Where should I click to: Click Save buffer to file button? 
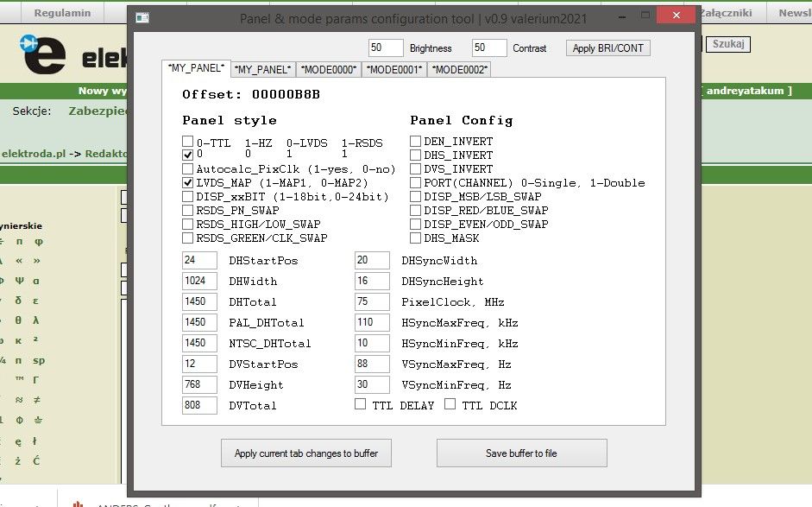(521, 453)
